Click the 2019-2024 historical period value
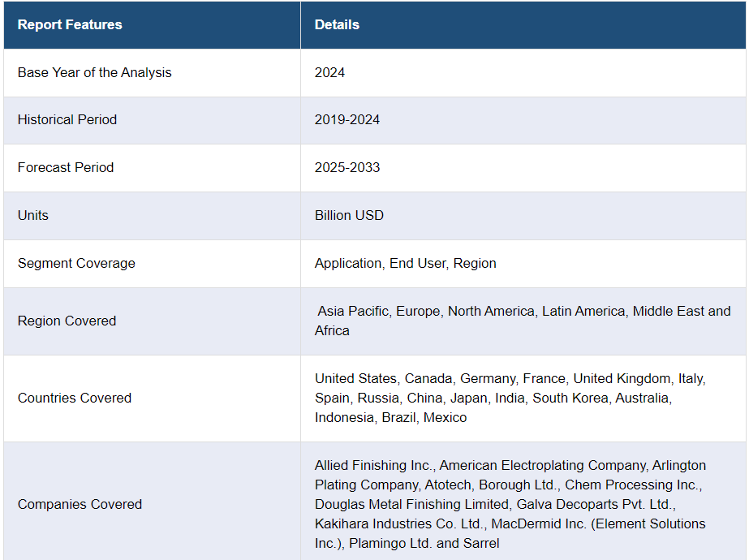 coord(347,119)
